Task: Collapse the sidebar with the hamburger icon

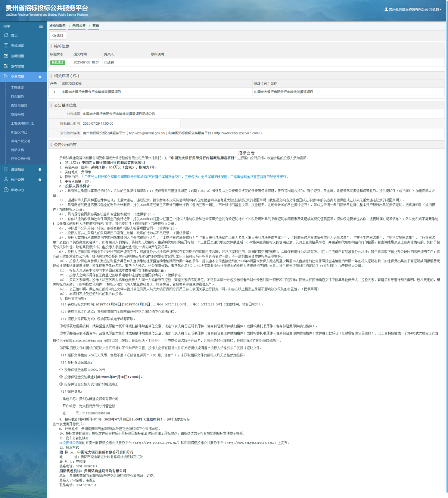Action: point(41,26)
